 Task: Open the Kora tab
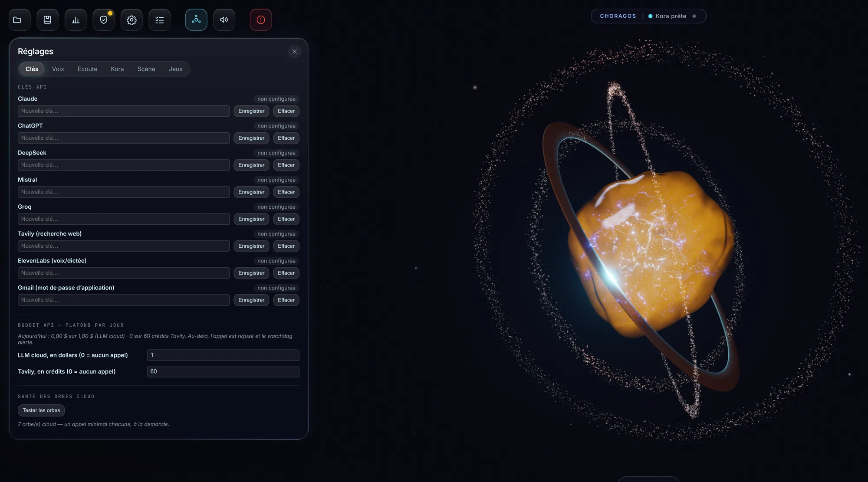[x=117, y=69]
